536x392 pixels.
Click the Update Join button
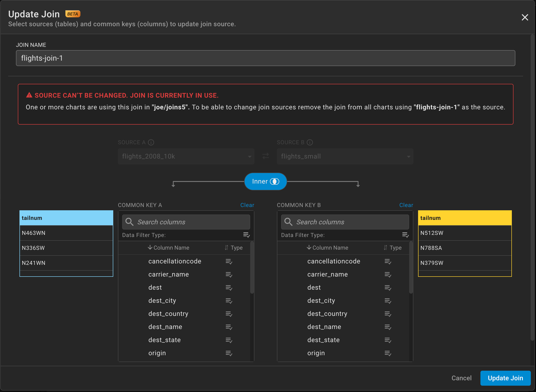pos(505,378)
